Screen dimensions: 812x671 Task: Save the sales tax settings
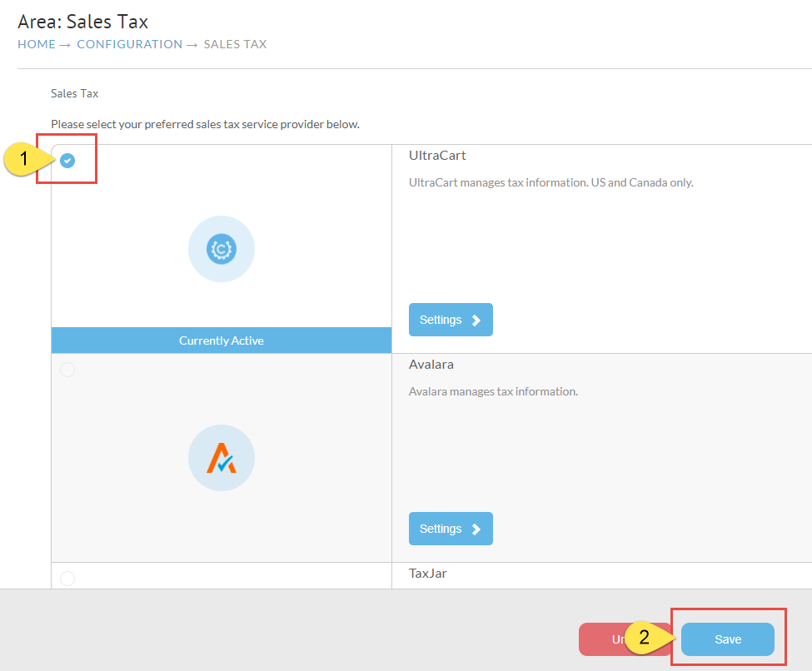click(x=728, y=639)
